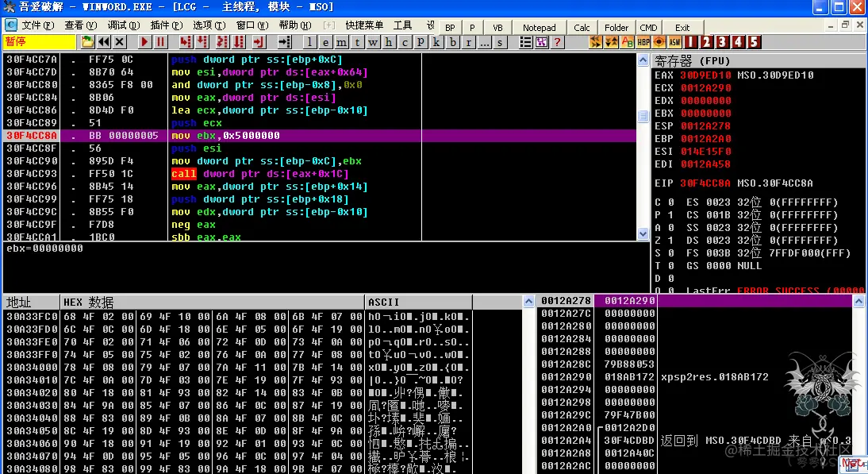Screen dimensions: 868x474
Task: Click the BP button
Action: (450, 28)
